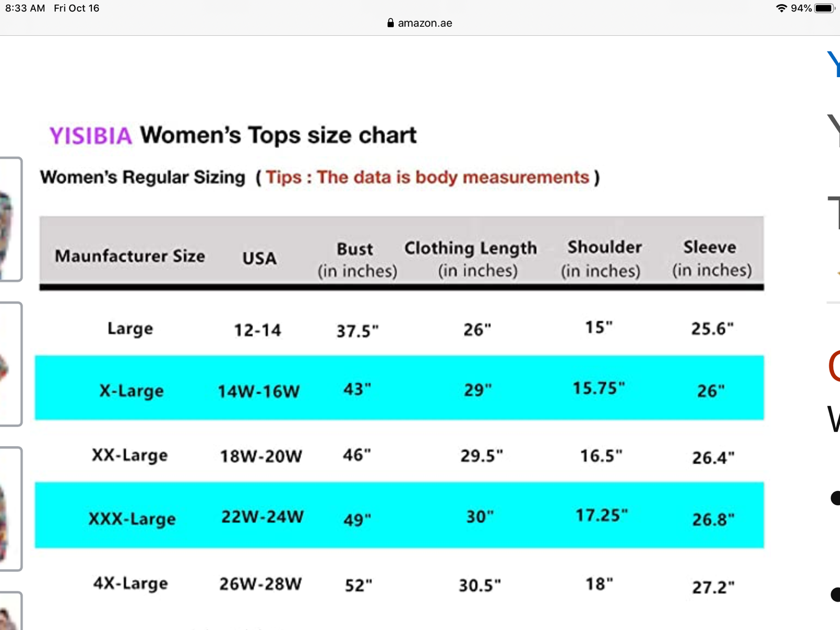Tap the 37.5" bust value
This screenshot has width=840, height=630.
coord(358,331)
